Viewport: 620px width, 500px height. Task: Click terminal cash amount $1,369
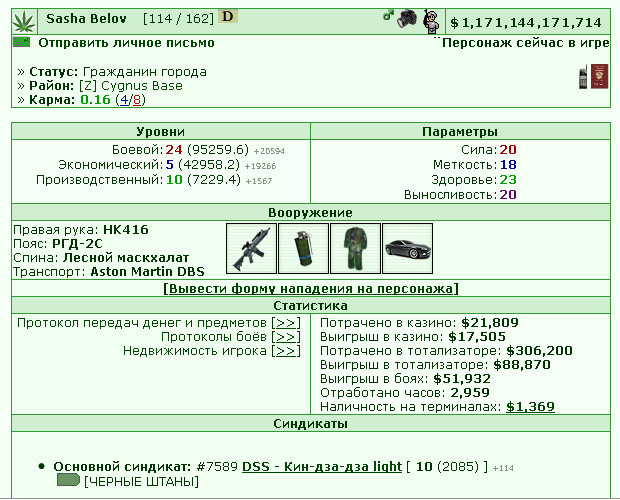pyautogui.click(x=530, y=406)
